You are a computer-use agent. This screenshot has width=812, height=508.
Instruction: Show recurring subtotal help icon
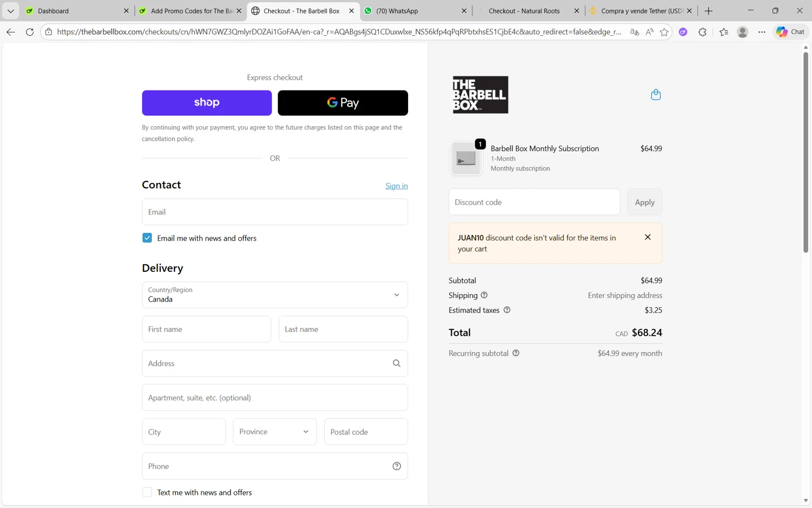[x=516, y=353]
